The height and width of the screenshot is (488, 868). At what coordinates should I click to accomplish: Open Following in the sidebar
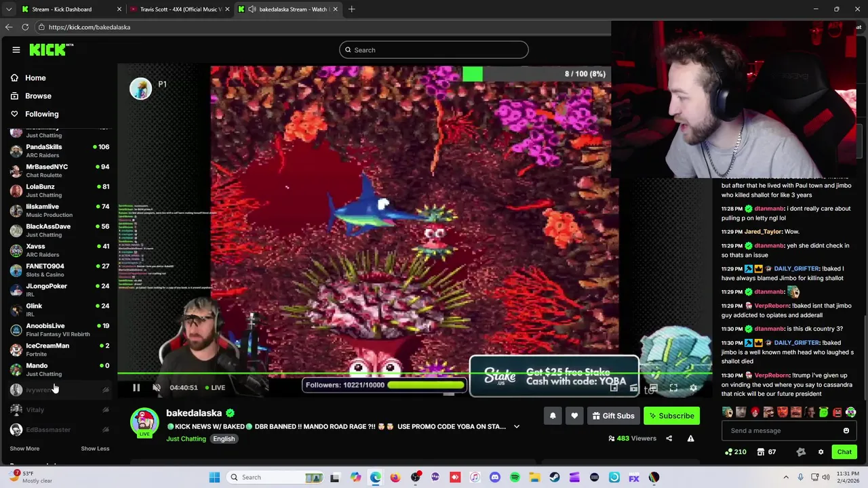point(34,114)
